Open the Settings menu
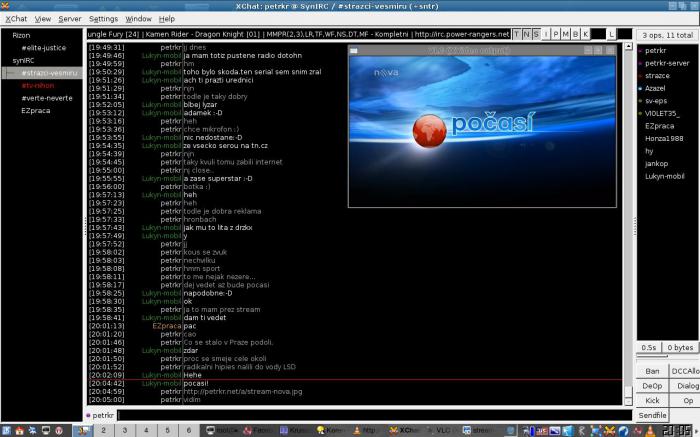This screenshot has height=437, width=700. [103, 19]
